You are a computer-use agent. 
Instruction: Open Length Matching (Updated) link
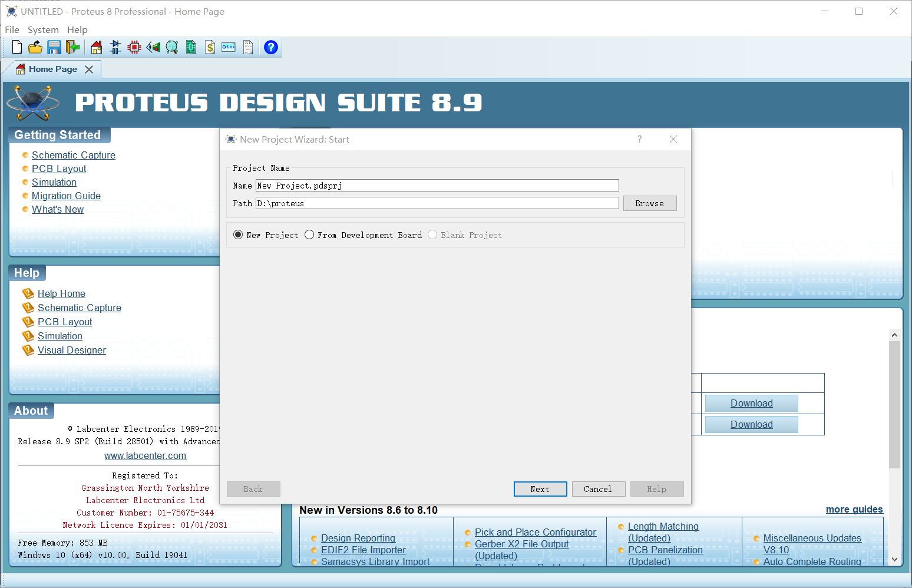[x=663, y=532]
